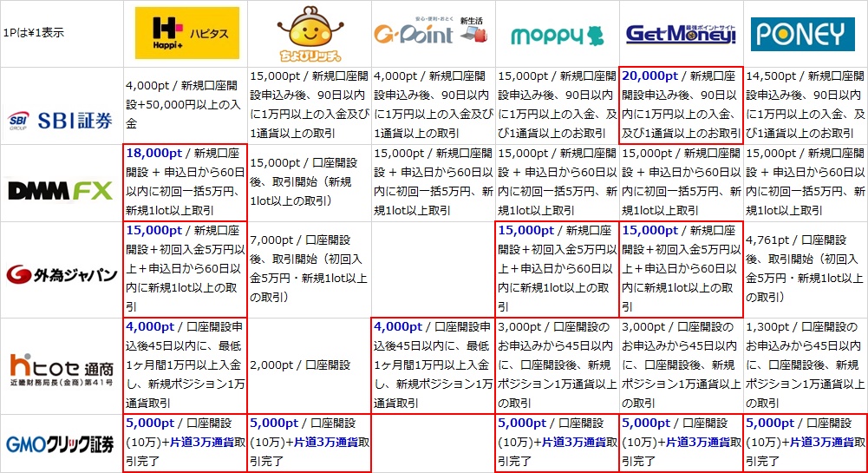The height and width of the screenshot is (473, 868).
Task: Click the Hapitas logo in the header
Action: 187,33
